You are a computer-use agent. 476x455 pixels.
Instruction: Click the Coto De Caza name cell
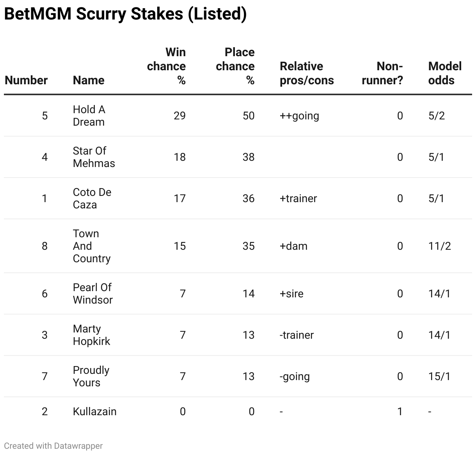pos(92,198)
